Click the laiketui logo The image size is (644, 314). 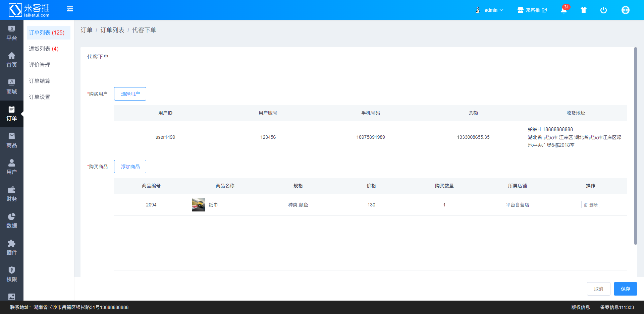pyautogui.click(x=29, y=10)
